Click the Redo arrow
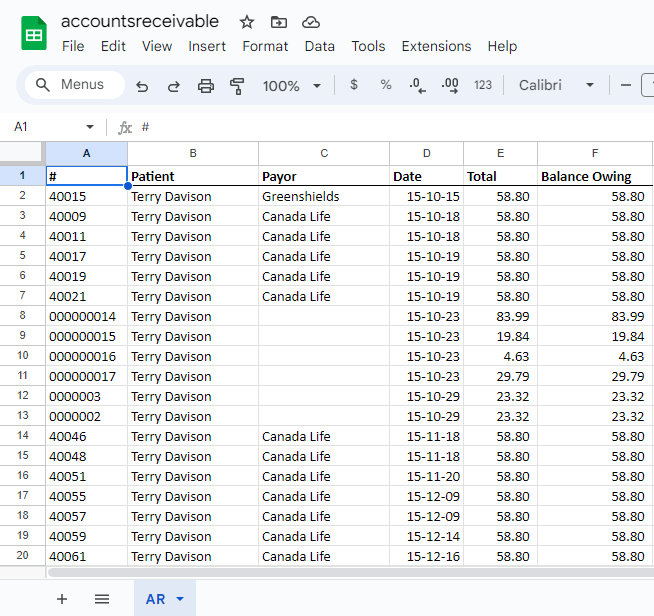654x616 pixels. coord(174,86)
